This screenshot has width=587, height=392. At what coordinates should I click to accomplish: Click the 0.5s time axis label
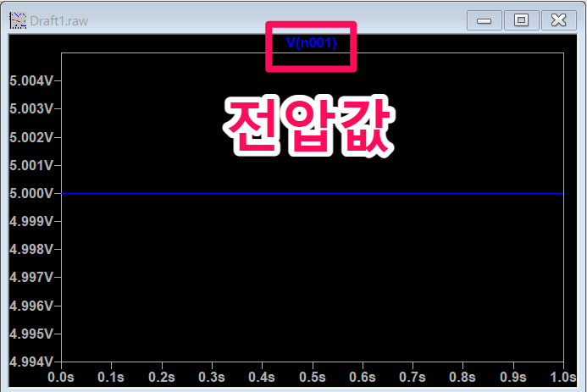(x=313, y=377)
